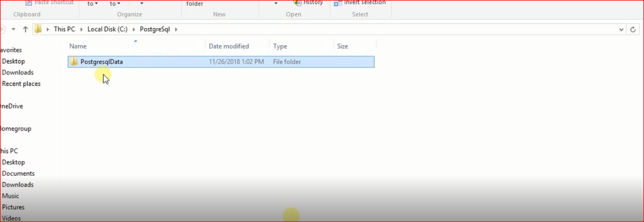
Task: Expand the chevron after This PC breadcrumb
Action: [x=81, y=29]
